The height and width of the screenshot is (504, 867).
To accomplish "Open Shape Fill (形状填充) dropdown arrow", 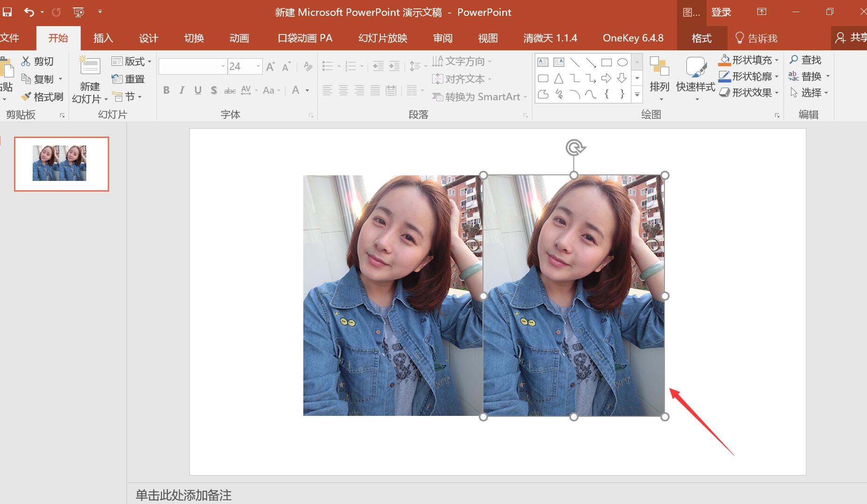I will click(776, 60).
